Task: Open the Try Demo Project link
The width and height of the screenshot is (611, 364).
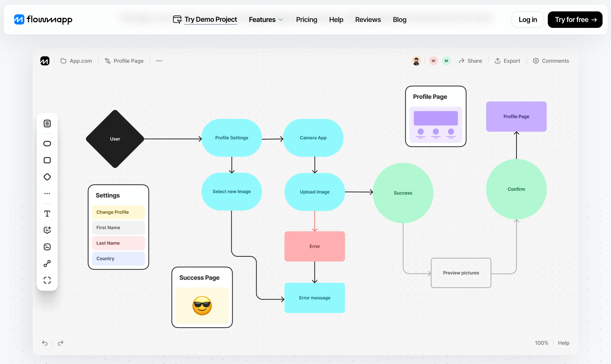Action: (x=210, y=19)
